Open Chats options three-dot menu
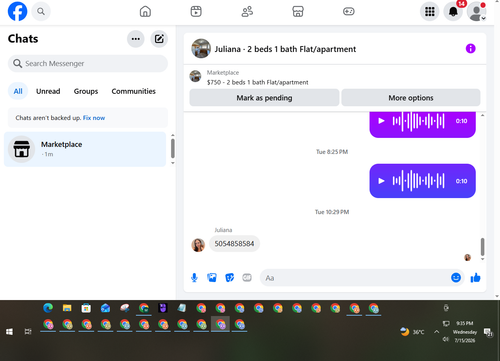This screenshot has height=361, width=500. pyautogui.click(x=136, y=39)
